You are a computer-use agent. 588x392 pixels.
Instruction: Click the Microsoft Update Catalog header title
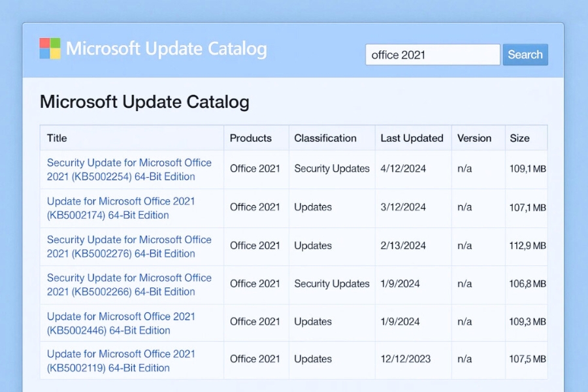(x=169, y=48)
